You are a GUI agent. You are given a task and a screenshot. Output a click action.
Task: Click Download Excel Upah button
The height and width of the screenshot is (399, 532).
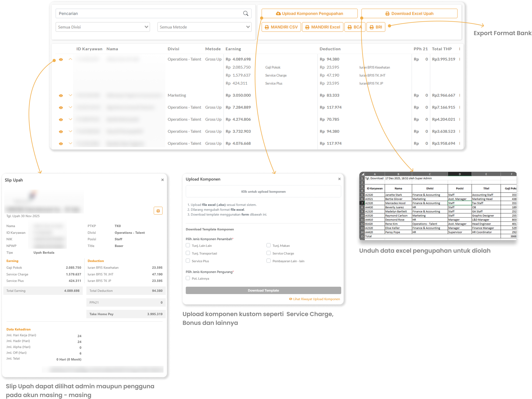pos(409,14)
